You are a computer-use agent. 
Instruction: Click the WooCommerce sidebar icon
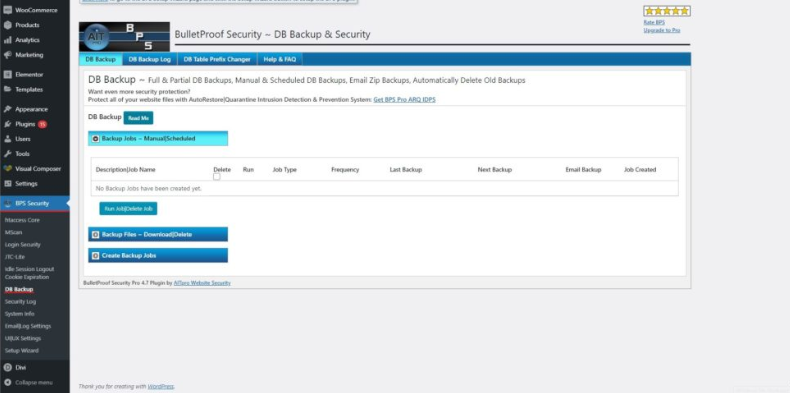(x=8, y=10)
